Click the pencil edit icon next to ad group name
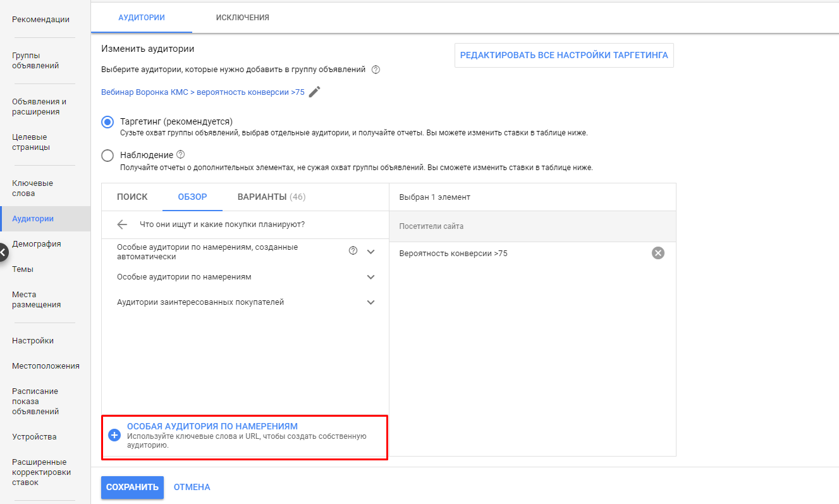This screenshot has height=504, width=839. click(x=314, y=92)
